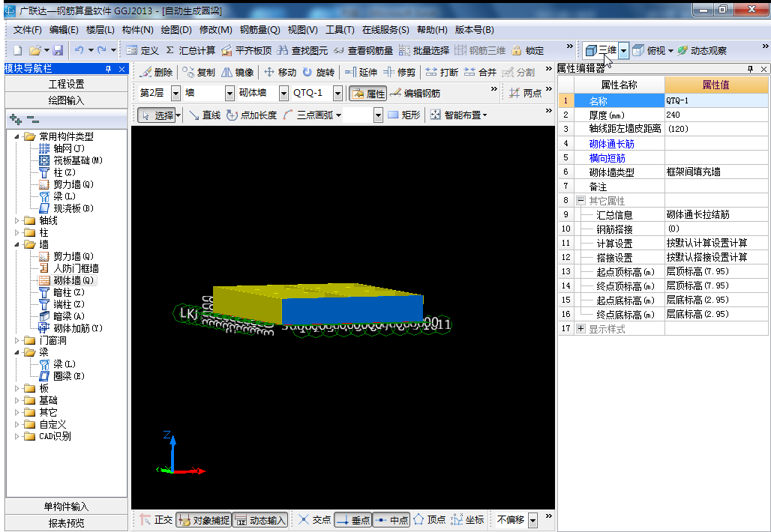This screenshot has height=532, width=771.
Task: Toggle 垂点 perpendicular snap
Action: click(x=353, y=520)
